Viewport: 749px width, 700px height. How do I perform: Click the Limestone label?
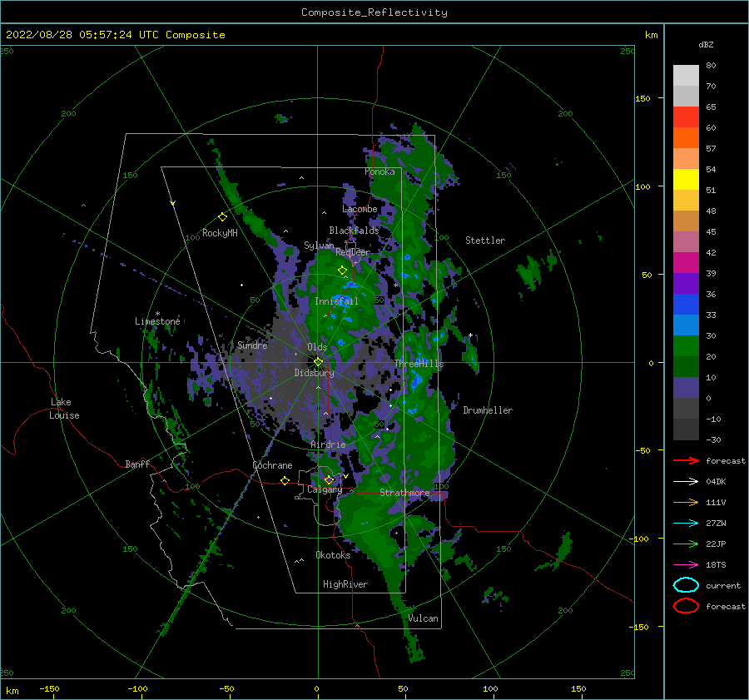point(157,321)
